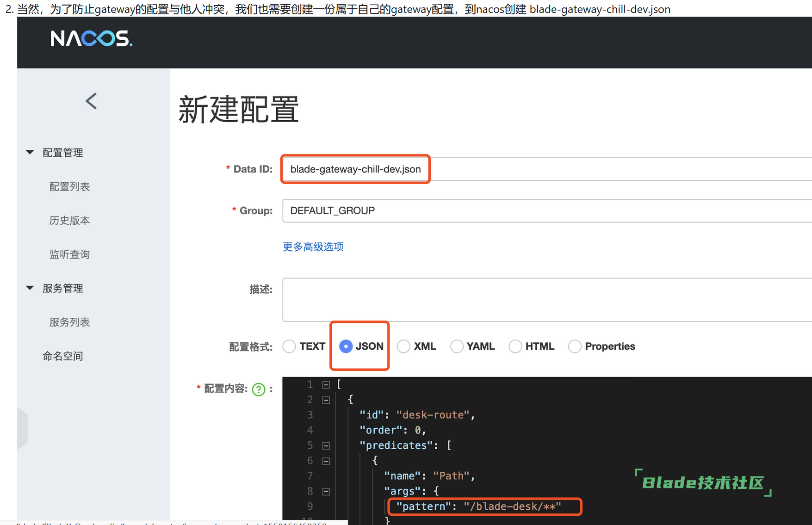Click the "order": 0 line in editor
The height and width of the screenshot is (525, 812).
point(392,430)
